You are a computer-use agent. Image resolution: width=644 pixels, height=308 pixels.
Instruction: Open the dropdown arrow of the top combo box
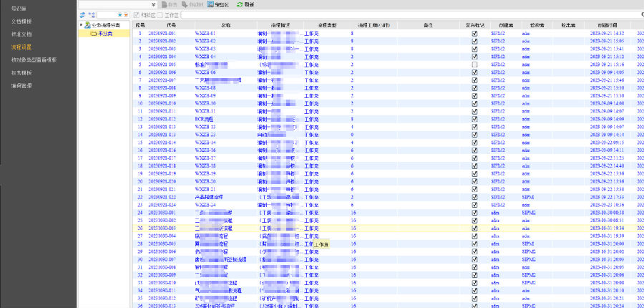point(154,4)
